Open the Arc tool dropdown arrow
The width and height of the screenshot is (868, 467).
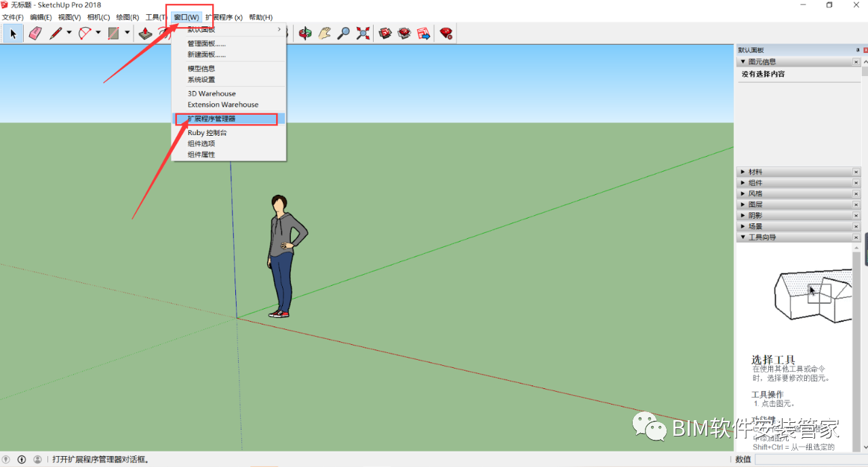coord(98,33)
